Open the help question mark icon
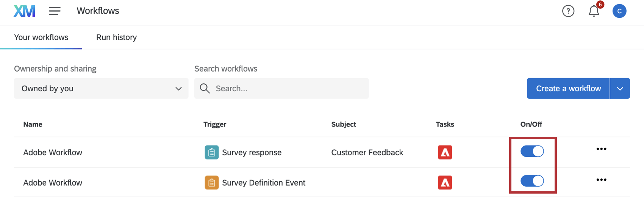644x197 pixels. point(568,11)
